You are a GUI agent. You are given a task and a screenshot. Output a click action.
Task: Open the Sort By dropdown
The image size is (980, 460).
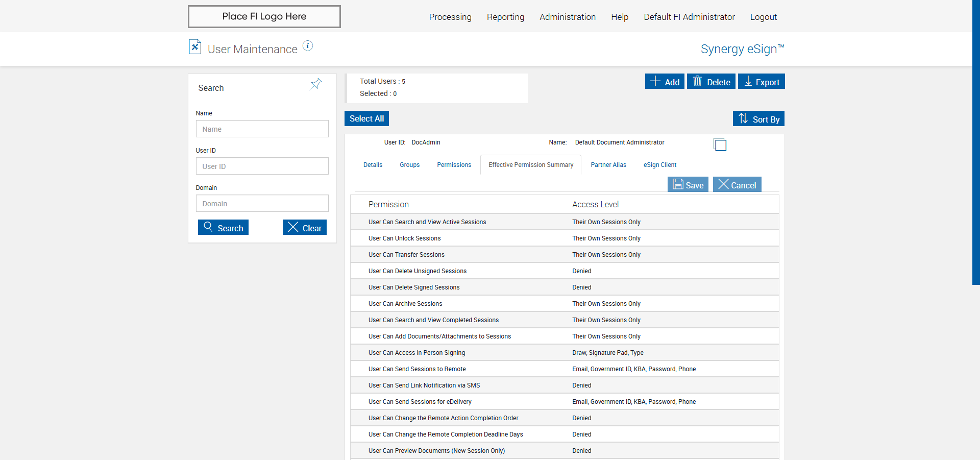[758, 119]
